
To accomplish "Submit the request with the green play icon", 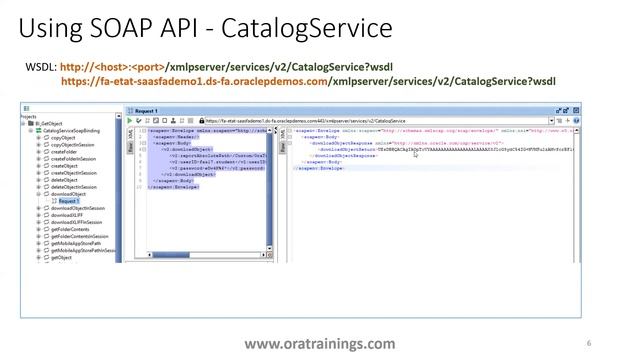I will click(130, 121).
